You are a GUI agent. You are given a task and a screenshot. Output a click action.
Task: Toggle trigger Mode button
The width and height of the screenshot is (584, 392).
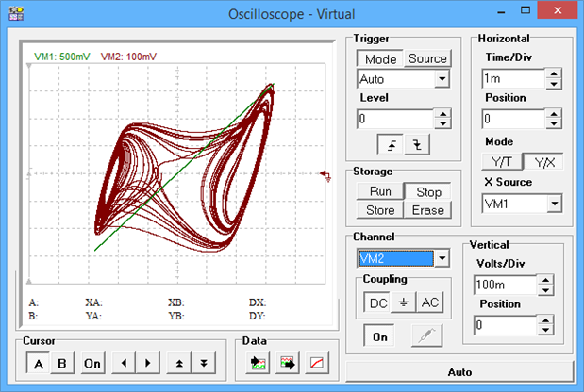[380, 58]
